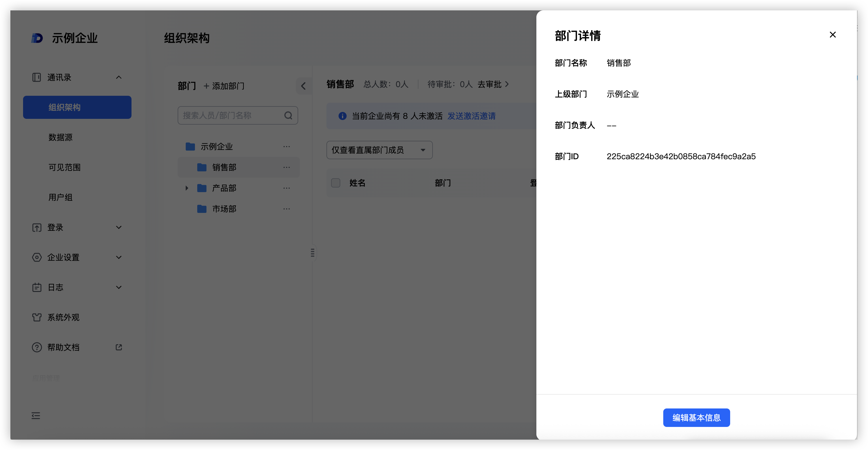Click the 示例企业 logo icon
This screenshot has height=450, width=868.
point(37,38)
